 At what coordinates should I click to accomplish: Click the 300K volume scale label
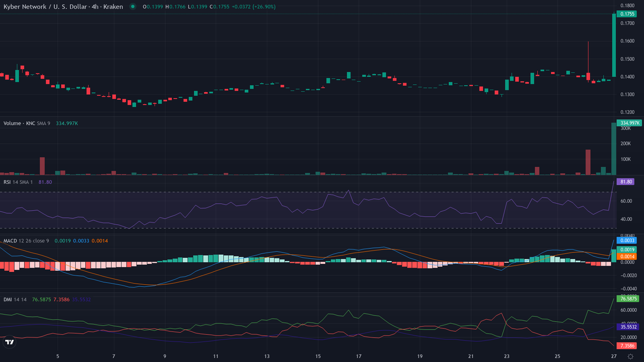626,129
